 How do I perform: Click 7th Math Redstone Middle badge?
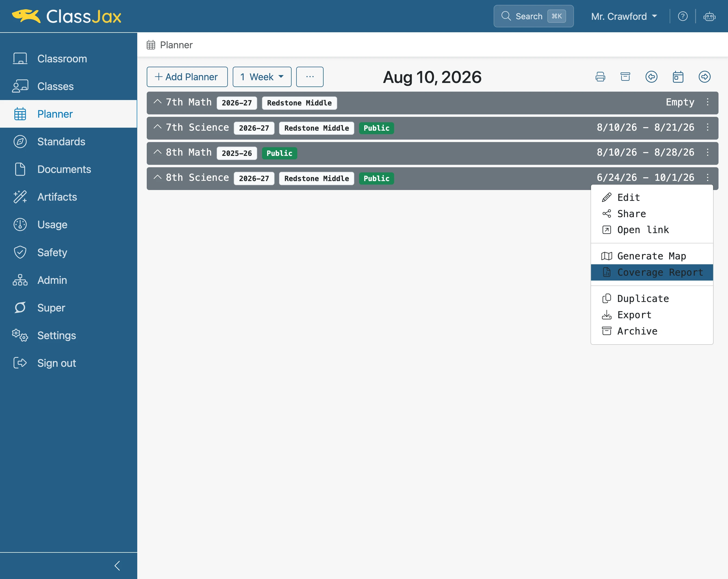tap(299, 103)
